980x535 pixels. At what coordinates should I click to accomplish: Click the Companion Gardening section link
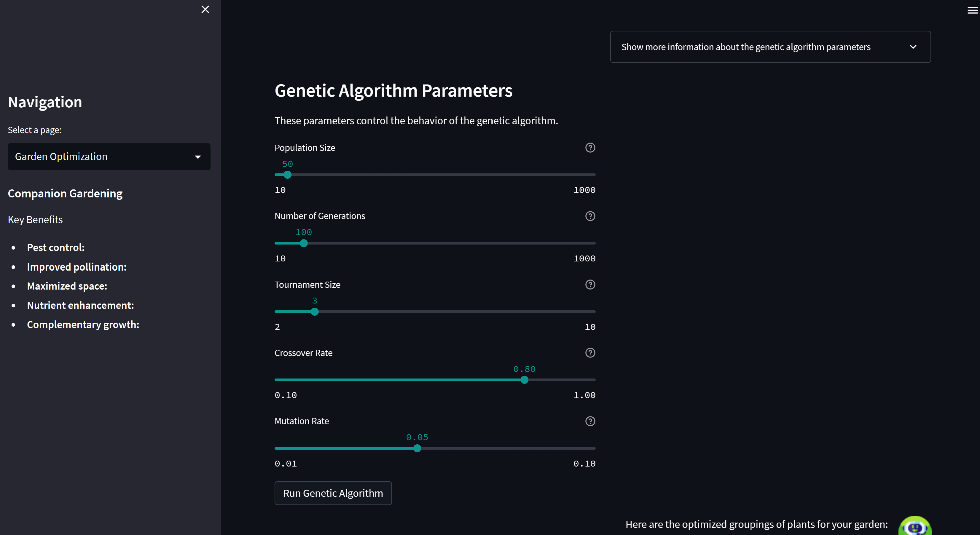(65, 193)
